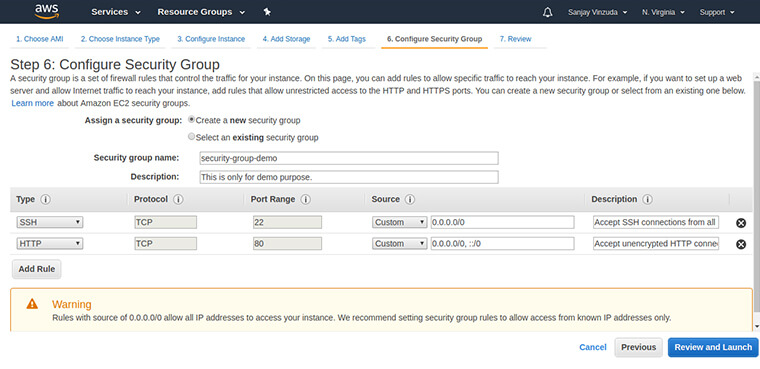Remove the HTTP rule with X icon

click(741, 244)
